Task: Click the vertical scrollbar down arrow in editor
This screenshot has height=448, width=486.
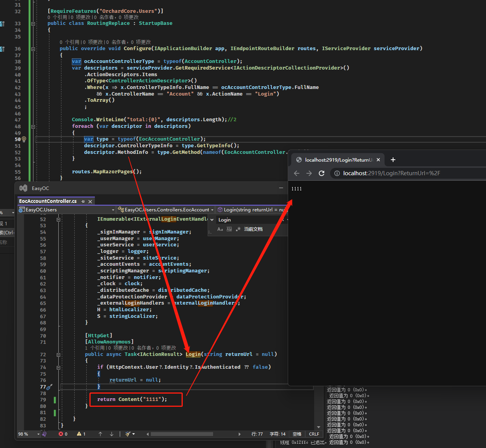Action: click(x=318, y=427)
